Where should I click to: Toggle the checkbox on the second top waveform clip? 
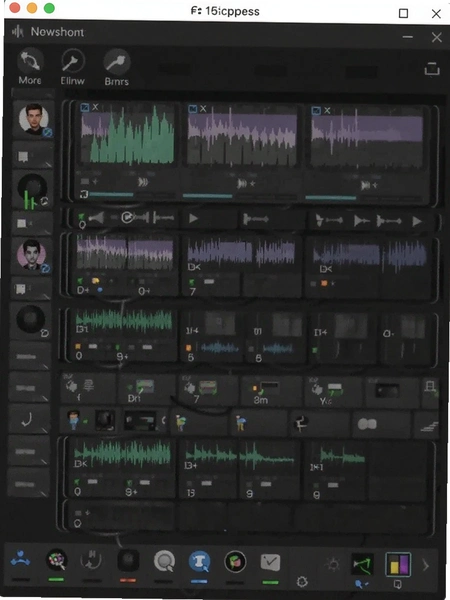click(192, 109)
